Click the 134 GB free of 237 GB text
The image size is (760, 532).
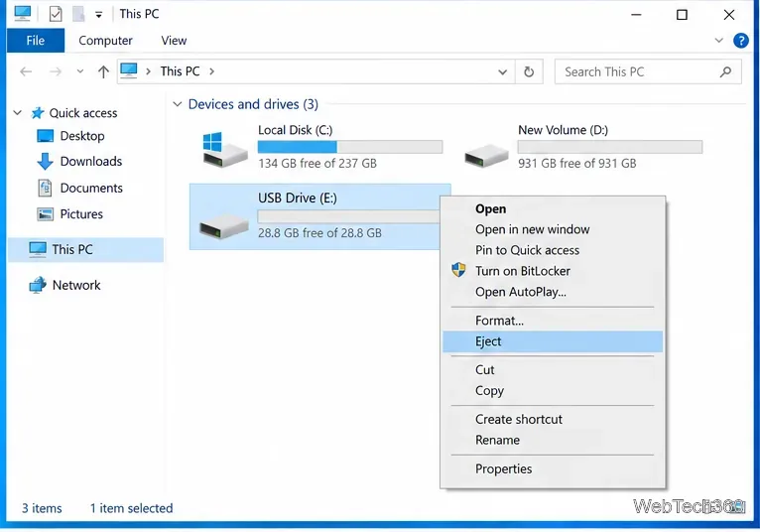[317, 163]
